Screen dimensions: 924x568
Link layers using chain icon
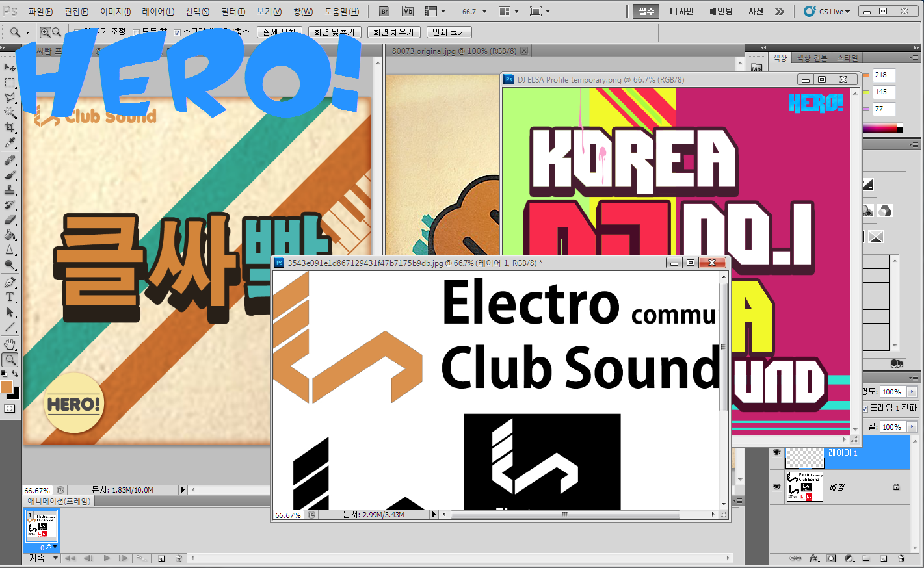795,558
